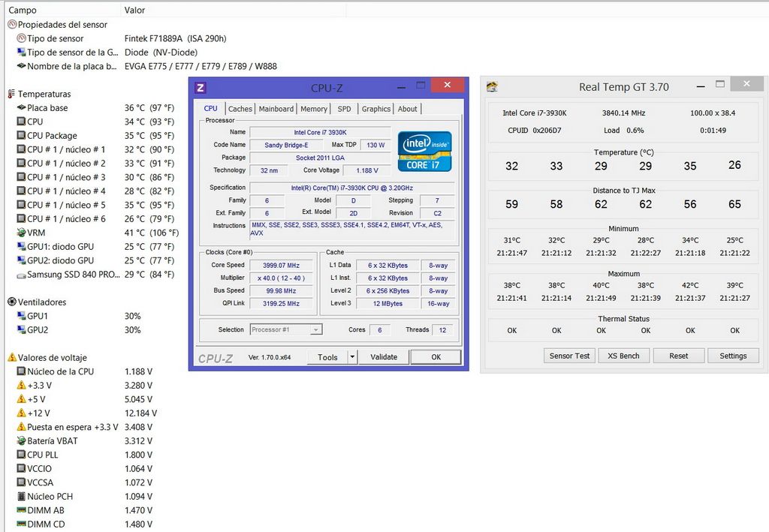Click the +12 V warning icon
This screenshot has height=532, width=769.
coord(22,413)
